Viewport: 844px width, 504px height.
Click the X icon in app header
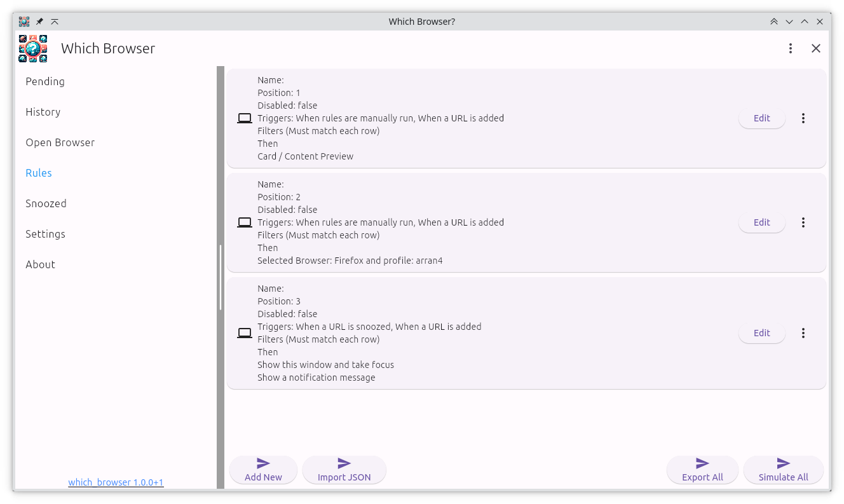(x=816, y=48)
